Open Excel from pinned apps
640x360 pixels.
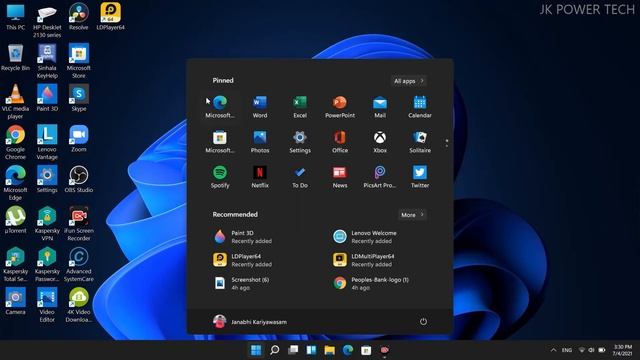[300, 107]
